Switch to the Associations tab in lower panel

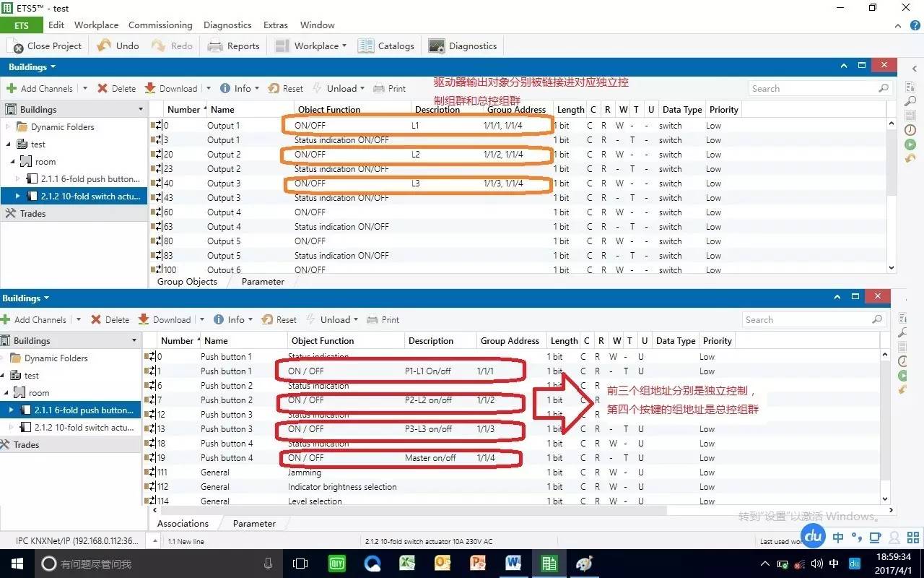[183, 524]
